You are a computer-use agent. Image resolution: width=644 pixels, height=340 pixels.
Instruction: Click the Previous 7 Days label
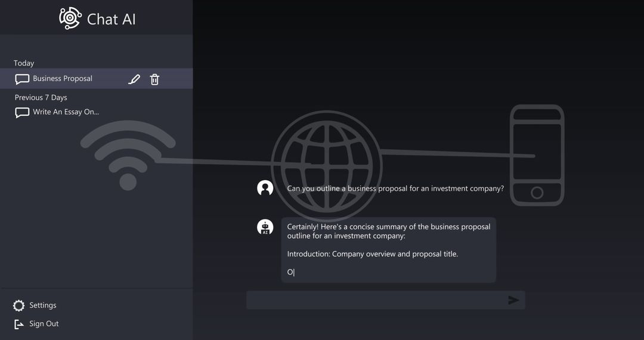(x=41, y=97)
